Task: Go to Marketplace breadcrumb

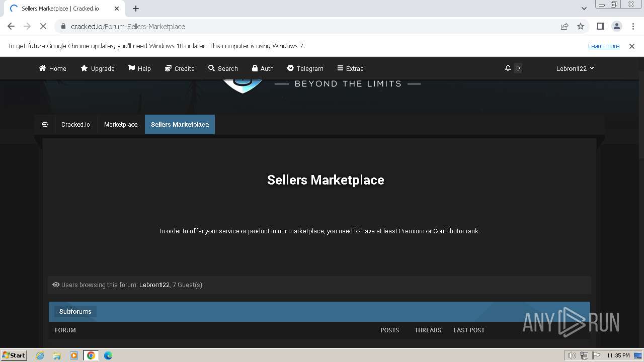Action: [x=121, y=124]
